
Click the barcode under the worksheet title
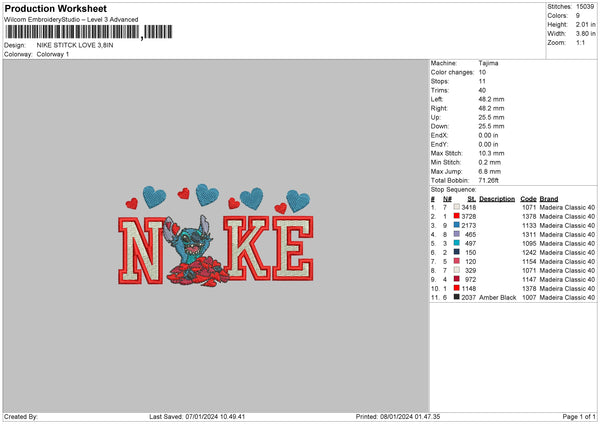click(88, 32)
